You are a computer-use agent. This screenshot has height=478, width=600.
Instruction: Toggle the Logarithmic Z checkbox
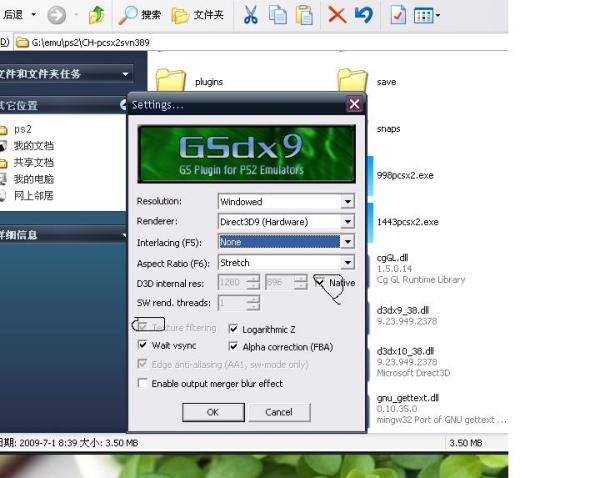pyautogui.click(x=233, y=329)
